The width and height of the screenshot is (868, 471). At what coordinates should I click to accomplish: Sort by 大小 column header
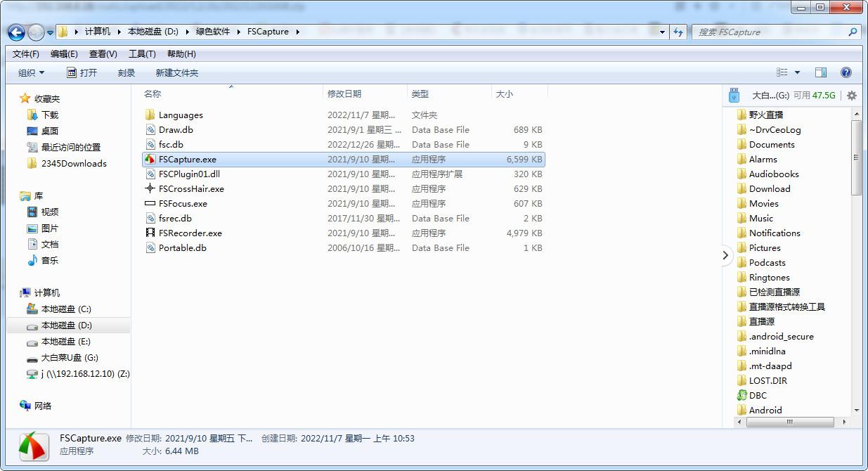pos(505,94)
